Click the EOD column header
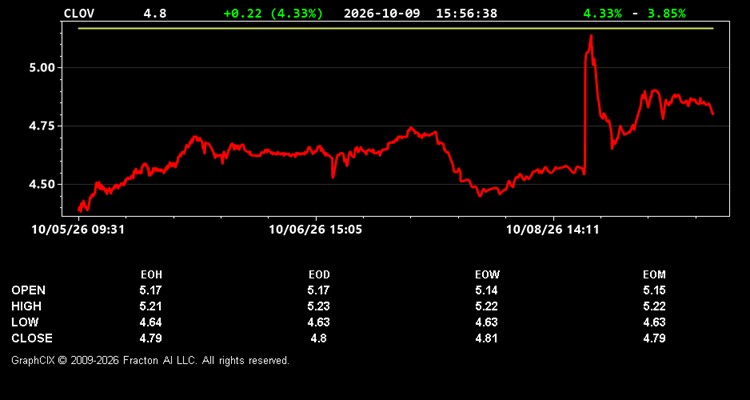 click(x=319, y=275)
